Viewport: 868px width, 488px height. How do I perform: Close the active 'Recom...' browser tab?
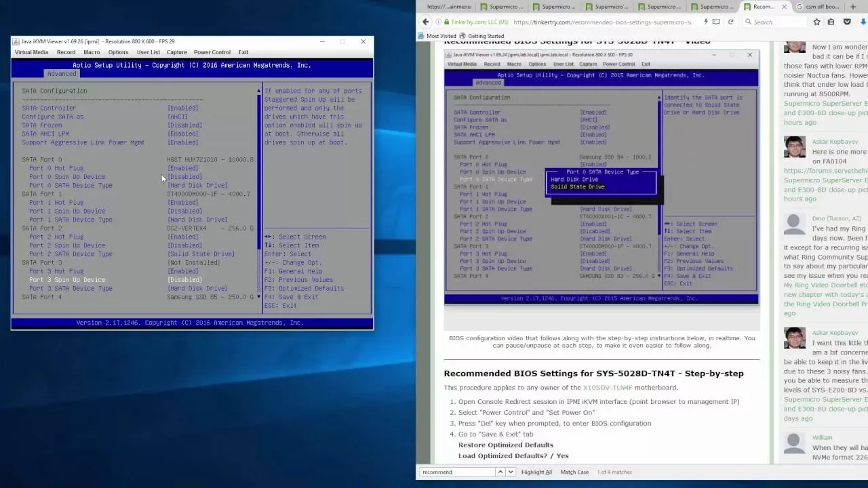783,7
